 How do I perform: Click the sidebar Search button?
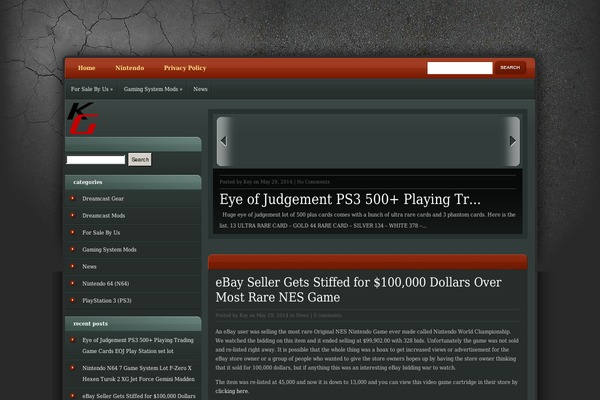point(140,160)
